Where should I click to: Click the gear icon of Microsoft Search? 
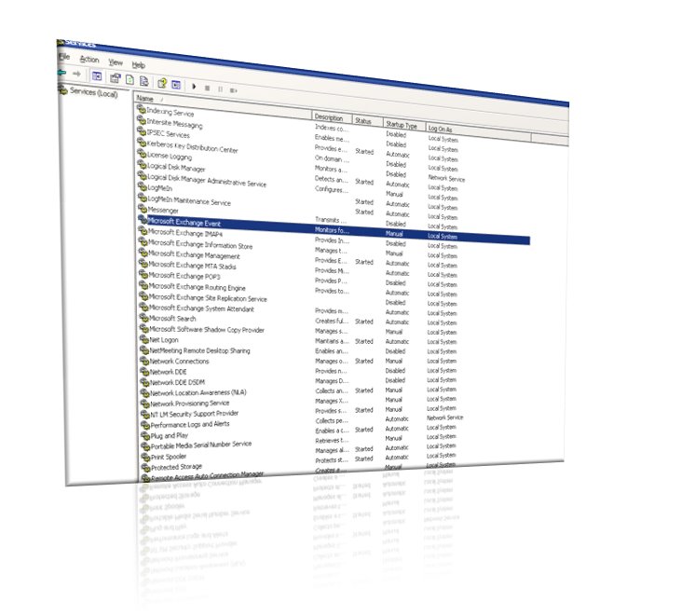coord(144,318)
